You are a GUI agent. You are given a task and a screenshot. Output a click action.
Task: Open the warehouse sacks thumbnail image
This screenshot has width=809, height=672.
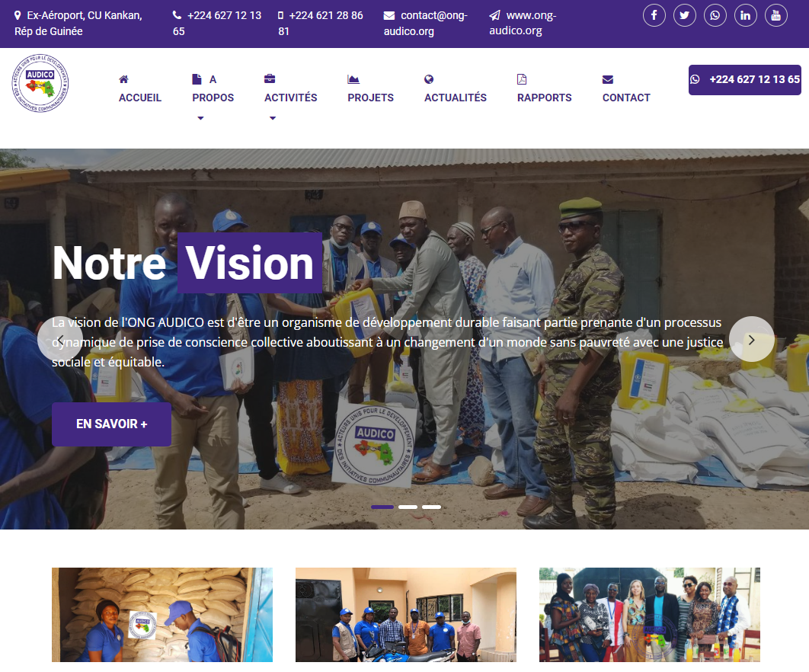161,614
